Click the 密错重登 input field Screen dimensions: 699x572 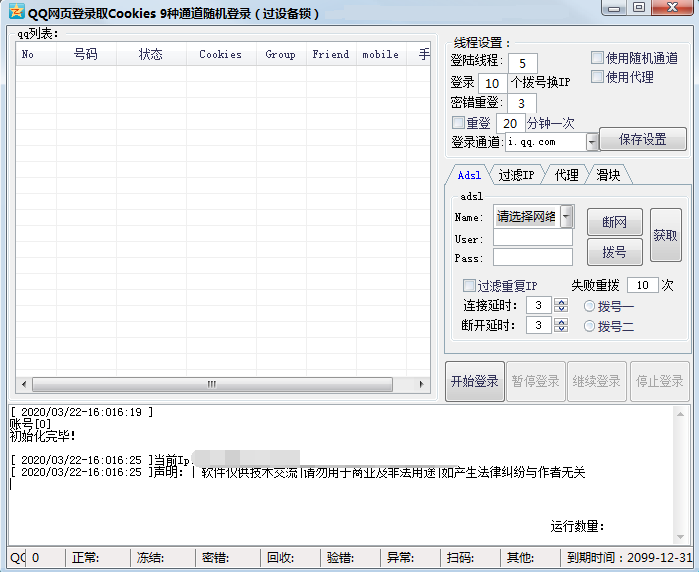pyautogui.click(x=521, y=103)
